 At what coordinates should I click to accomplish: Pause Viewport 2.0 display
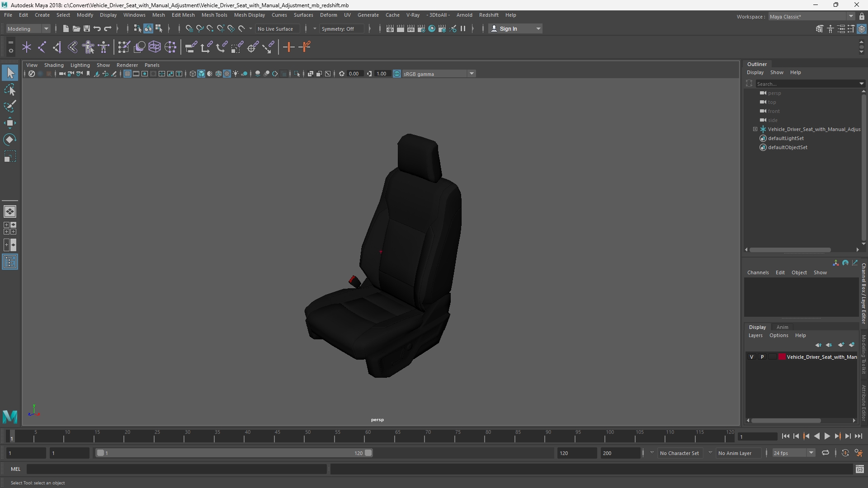tap(463, 28)
